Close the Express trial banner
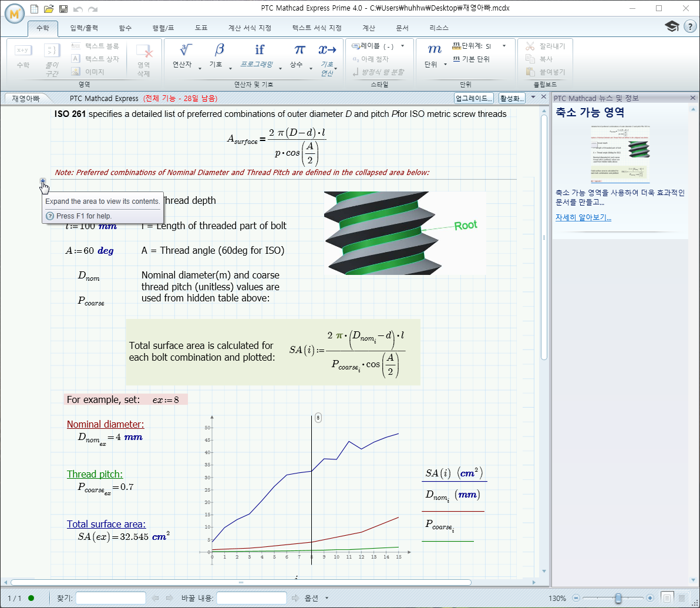 tap(543, 97)
